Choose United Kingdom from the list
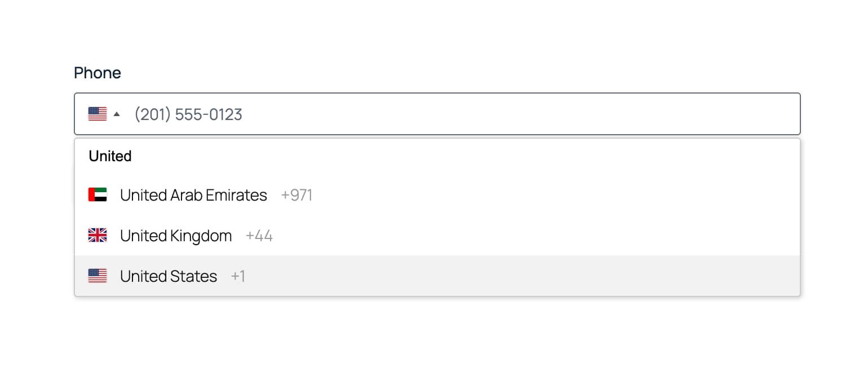 click(176, 236)
